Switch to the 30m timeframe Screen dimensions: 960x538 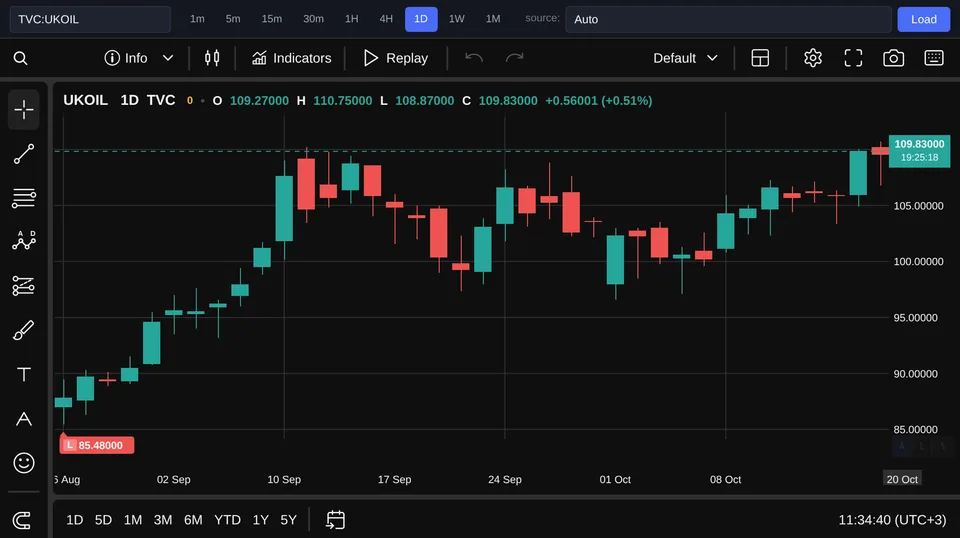[x=313, y=19]
